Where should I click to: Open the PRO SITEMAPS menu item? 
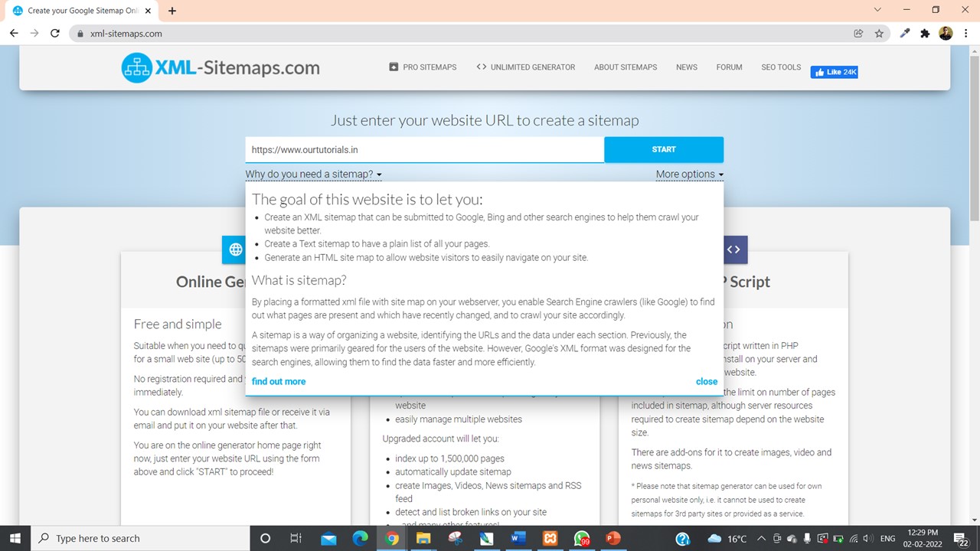423,67
